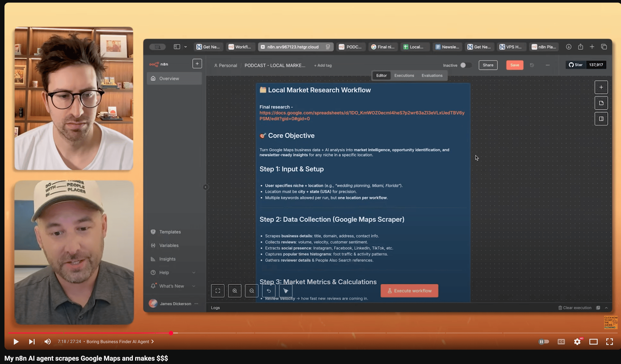Screen dimensions: 621x364
Task: Mute the video volume speaker icon
Action: point(47,341)
